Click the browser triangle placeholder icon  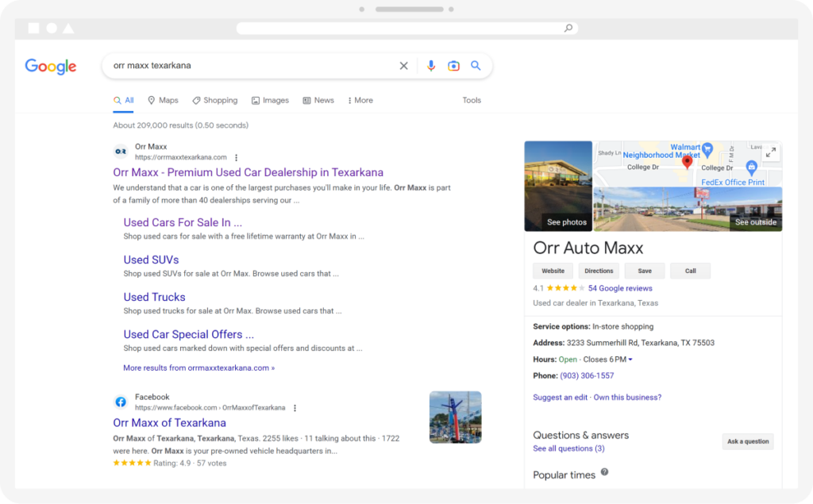(68, 28)
